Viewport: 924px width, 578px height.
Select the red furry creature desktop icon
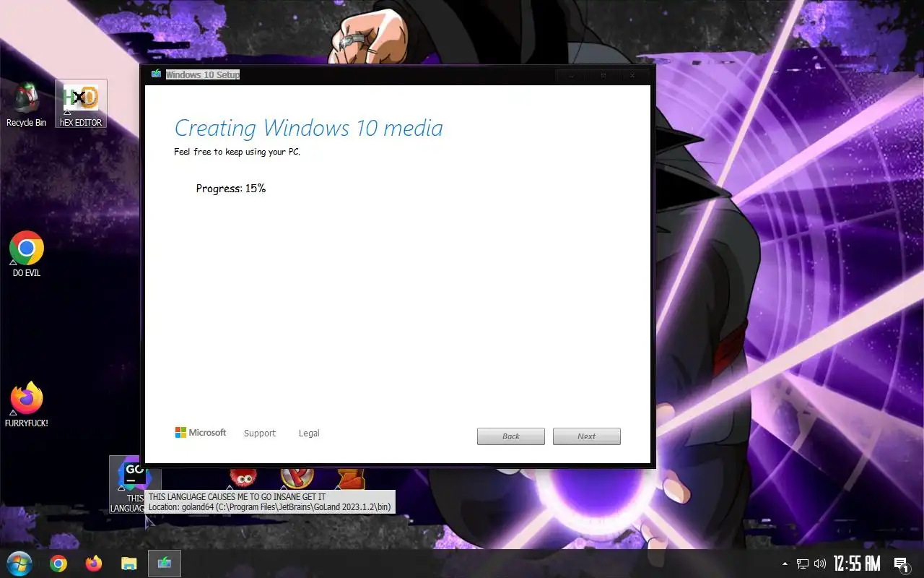[243, 478]
